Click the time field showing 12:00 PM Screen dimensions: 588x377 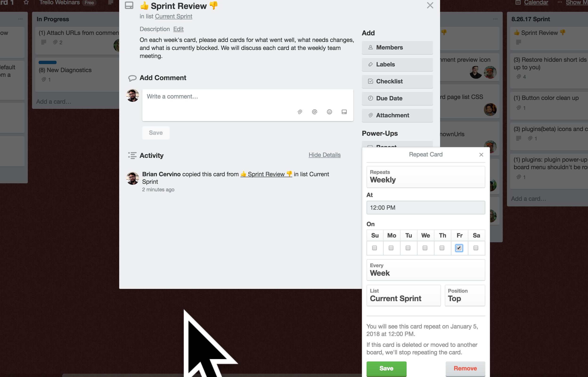tap(426, 207)
